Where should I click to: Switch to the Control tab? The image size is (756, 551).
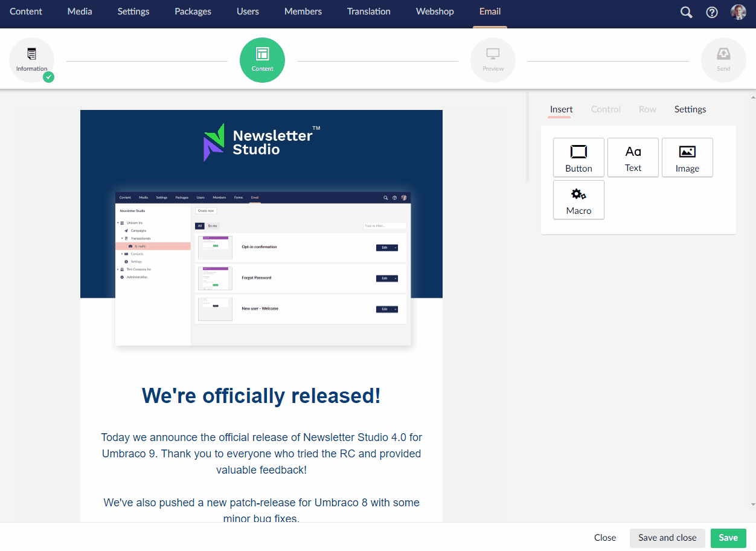point(606,109)
